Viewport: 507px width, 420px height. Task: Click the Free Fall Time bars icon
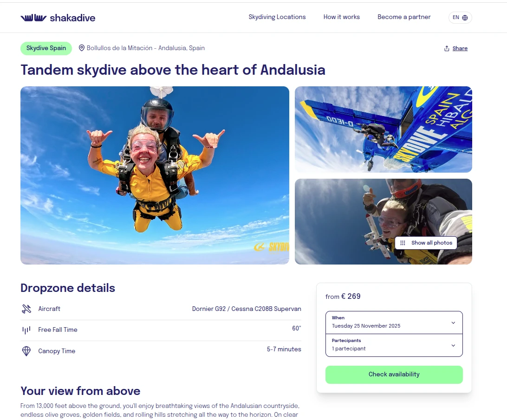coord(26,330)
